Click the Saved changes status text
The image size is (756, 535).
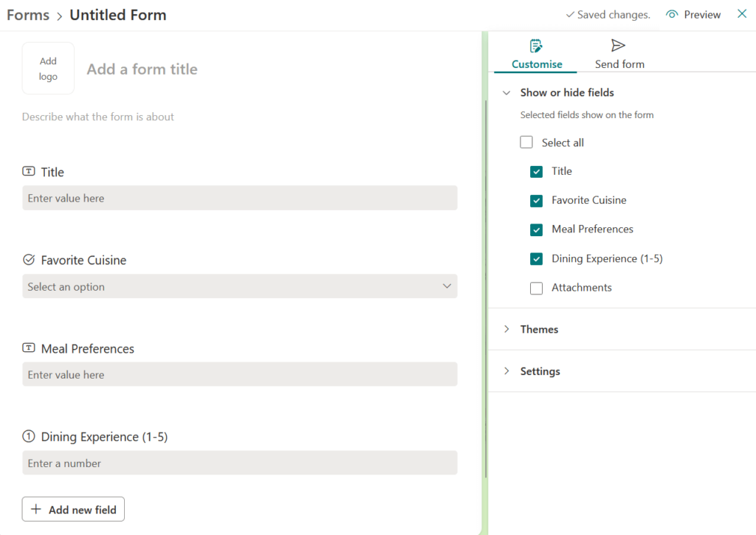tap(614, 15)
